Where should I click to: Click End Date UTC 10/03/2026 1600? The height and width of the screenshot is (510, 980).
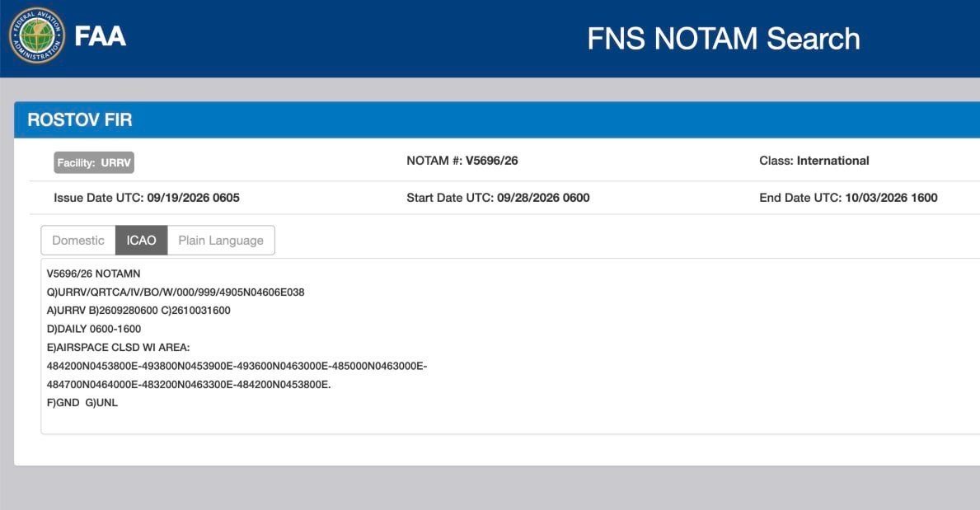[848, 198]
